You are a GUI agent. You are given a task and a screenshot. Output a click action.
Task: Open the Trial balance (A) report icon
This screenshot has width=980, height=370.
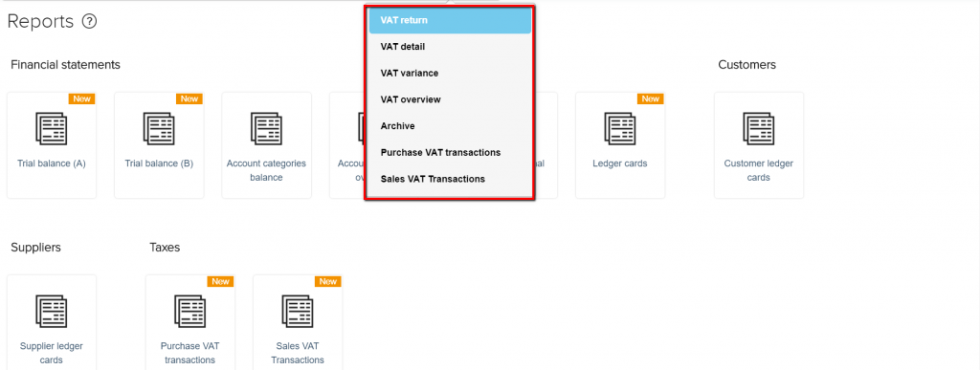(x=52, y=128)
